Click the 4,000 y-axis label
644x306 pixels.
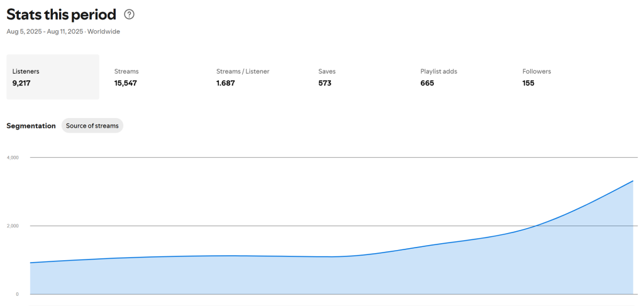click(x=13, y=157)
